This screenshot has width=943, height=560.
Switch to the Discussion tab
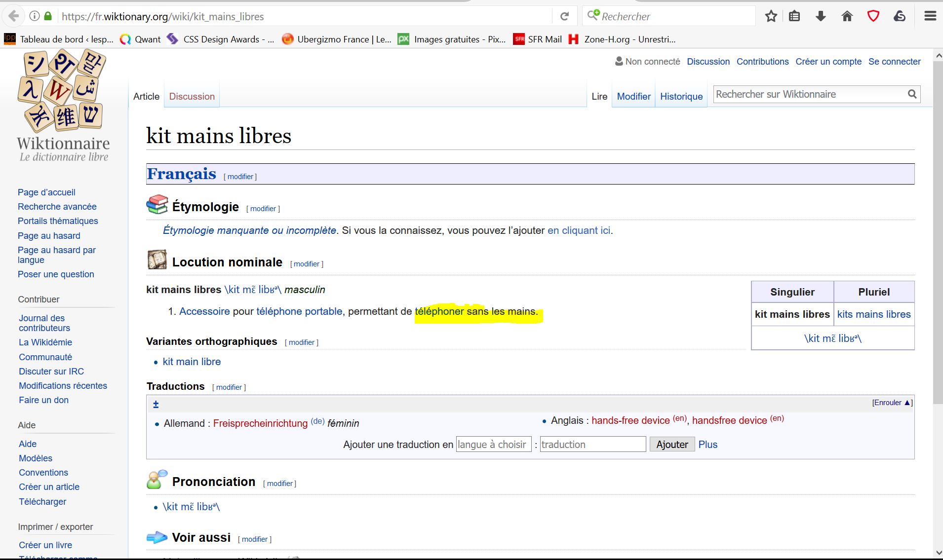[x=192, y=97]
